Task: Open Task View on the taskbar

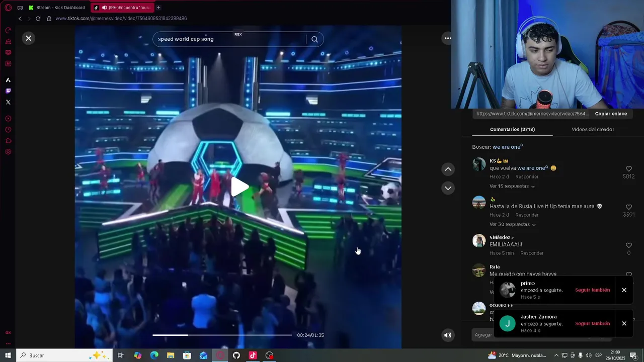Action: coord(121,355)
